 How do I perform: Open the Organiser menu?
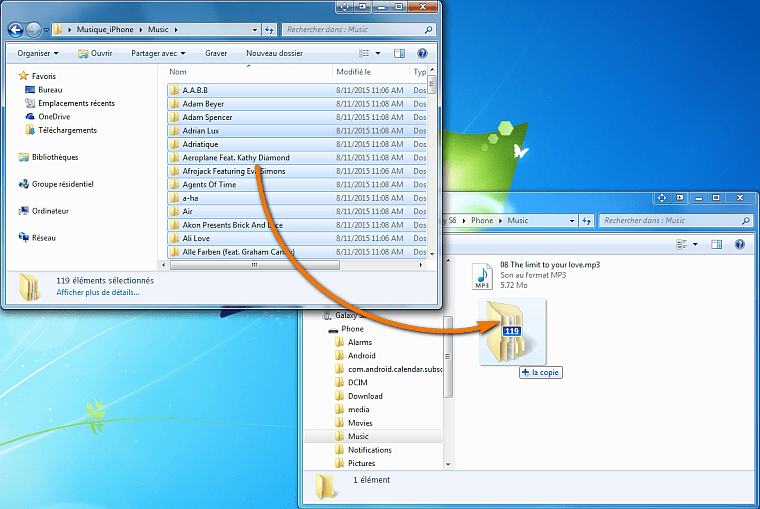tap(38, 53)
